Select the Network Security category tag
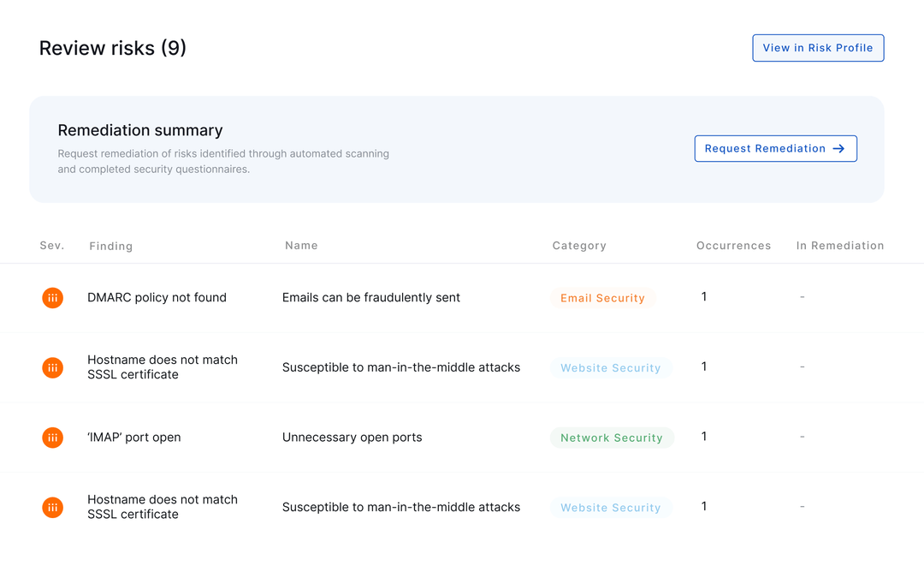Image resolution: width=924 pixels, height=566 pixels. tap(612, 438)
